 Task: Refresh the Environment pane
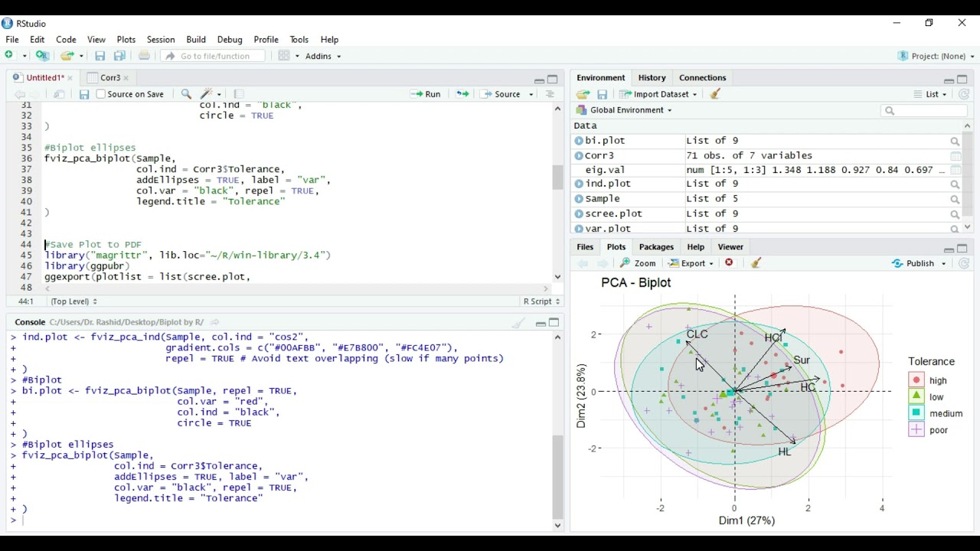point(964,94)
